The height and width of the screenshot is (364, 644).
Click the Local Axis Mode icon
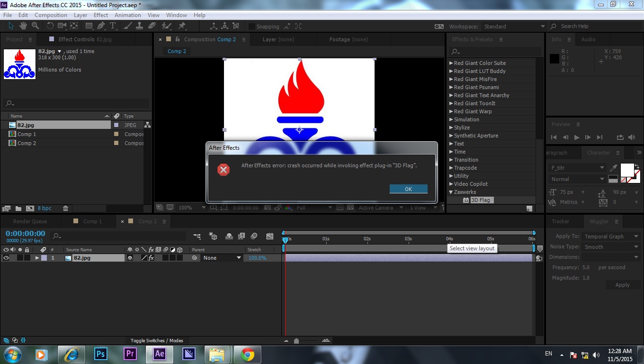click(x=214, y=26)
